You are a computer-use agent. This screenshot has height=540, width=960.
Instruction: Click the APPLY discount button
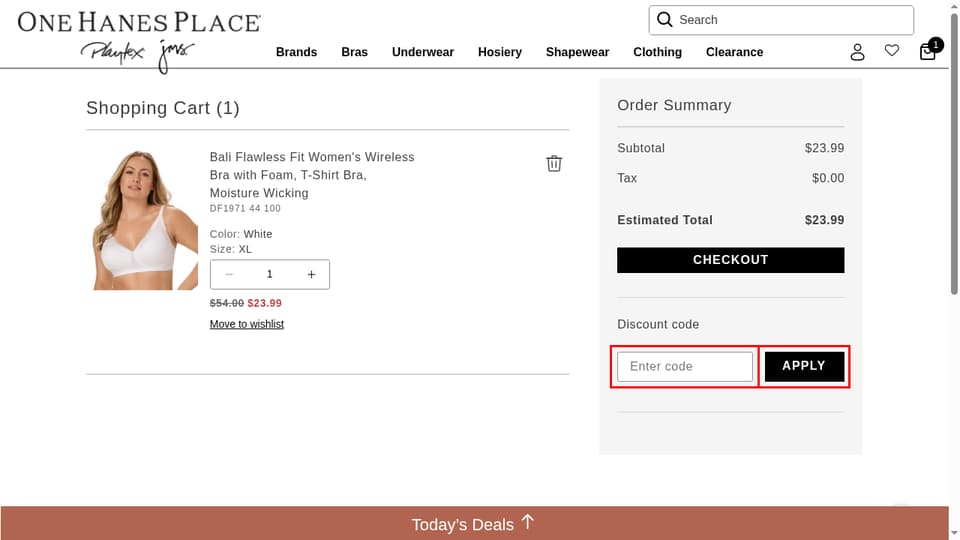pos(804,366)
